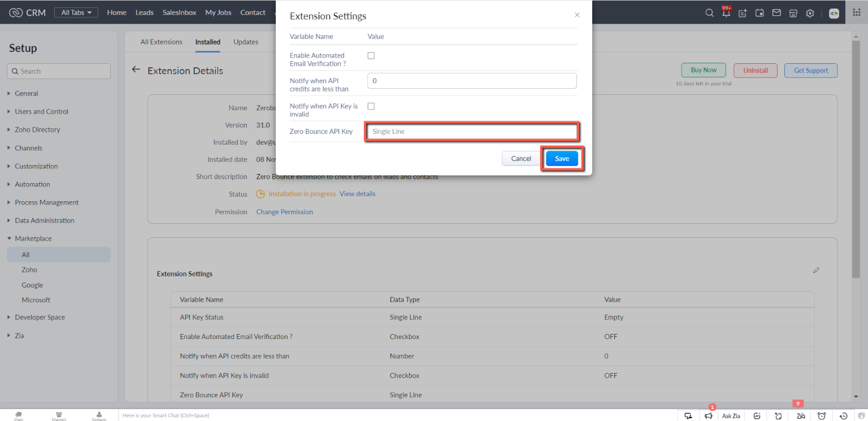The height and width of the screenshot is (421, 868).
Task: Click the API credits threshold number field
Action: (x=472, y=81)
